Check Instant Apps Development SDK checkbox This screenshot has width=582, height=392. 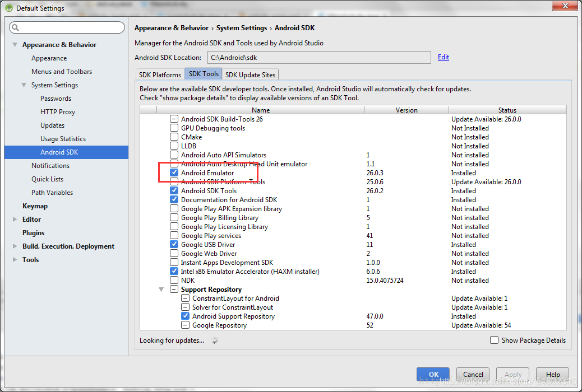click(174, 262)
